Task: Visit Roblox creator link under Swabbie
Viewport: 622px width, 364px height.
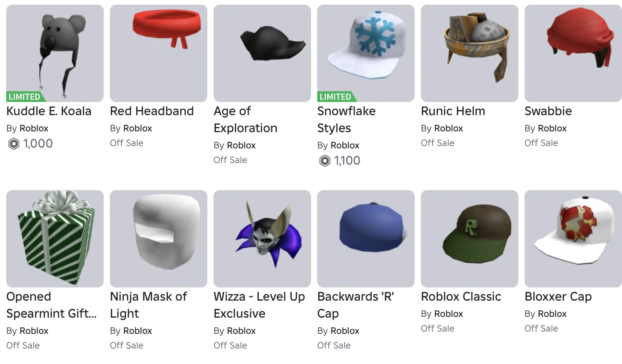Action: click(552, 128)
